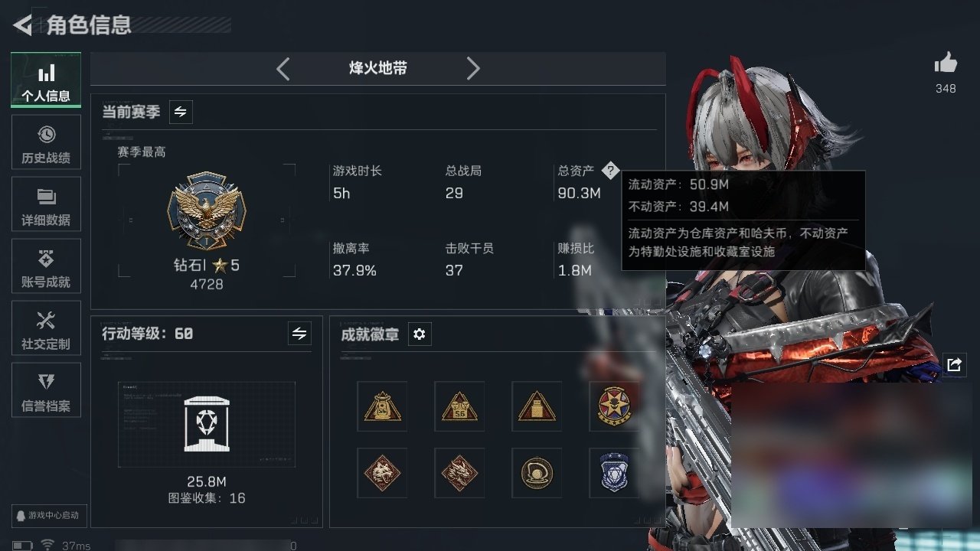Open 成就徽章 gear settings
This screenshot has width=980, height=551.
click(420, 334)
